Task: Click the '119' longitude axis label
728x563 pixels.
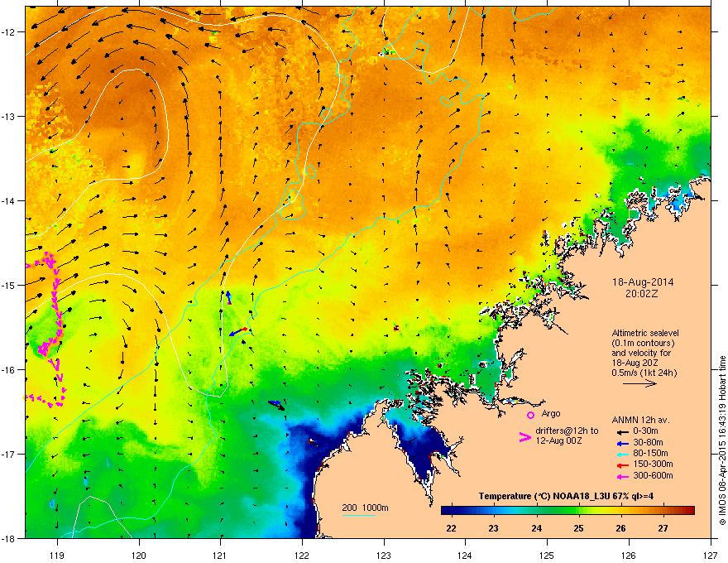Action: 57,555
